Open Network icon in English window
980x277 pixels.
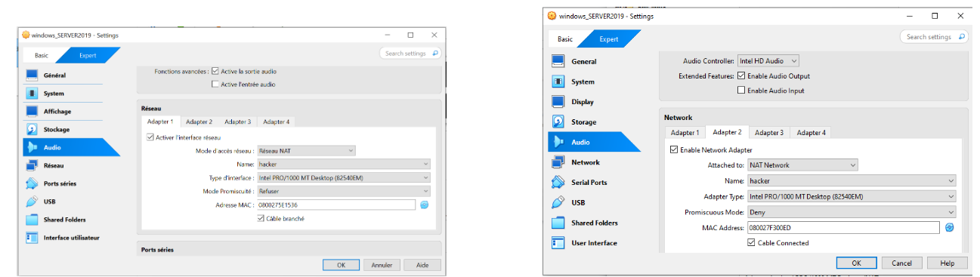pyautogui.click(x=558, y=162)
